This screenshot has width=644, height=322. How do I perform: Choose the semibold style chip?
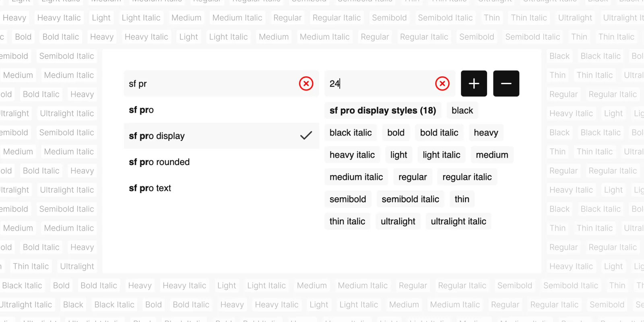348,199
